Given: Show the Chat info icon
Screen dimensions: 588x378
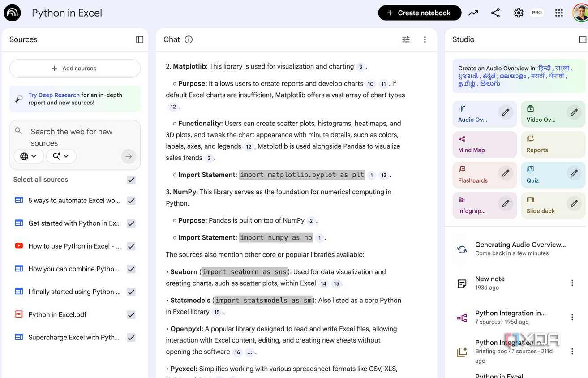Looking at the screenshot, I should click(189, 39).
